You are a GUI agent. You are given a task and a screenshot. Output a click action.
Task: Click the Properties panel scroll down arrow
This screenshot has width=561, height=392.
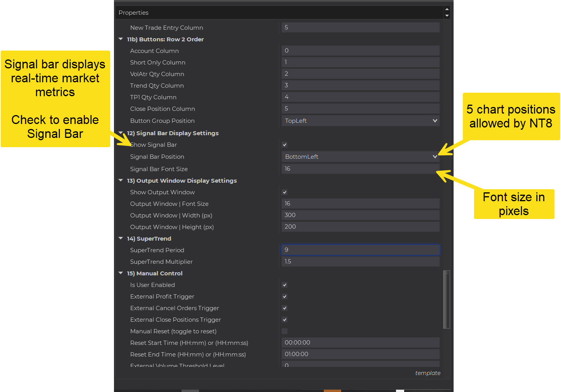[447, 16]
